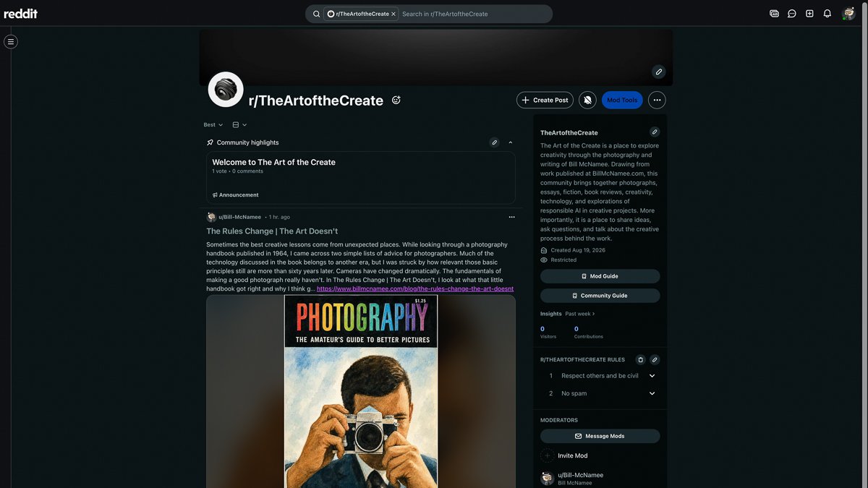The image size is (868, 488).
Task: Click the search magnifier icon
Action: coord(317,14)
